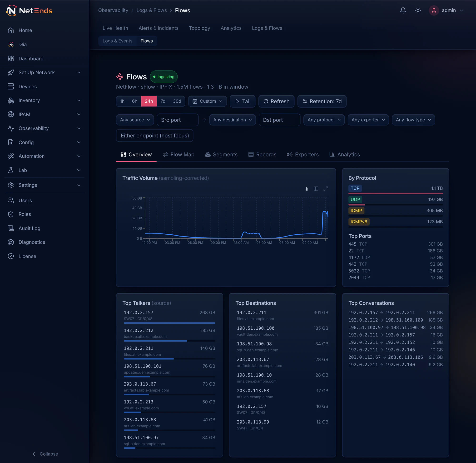Start live Tail mode
The height and width of the screenshot is (463, 476).
pyautogui.click(x=243, y=101)
